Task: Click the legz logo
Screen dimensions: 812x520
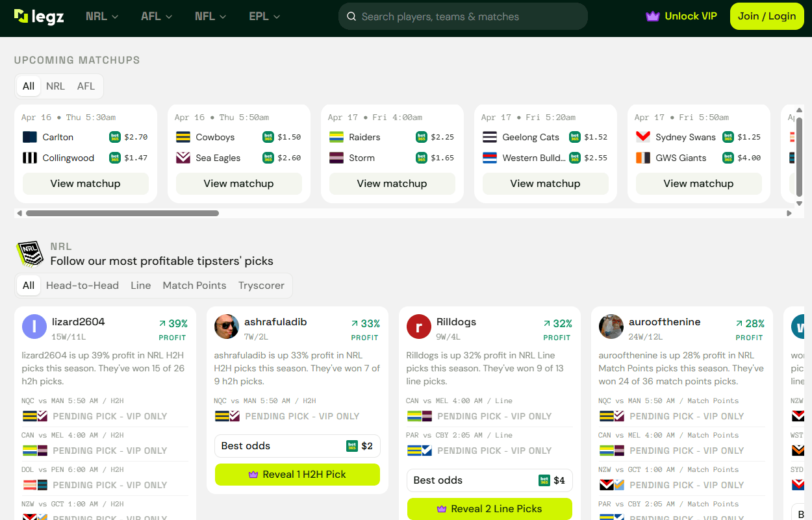Action: [x=39, y=16]
